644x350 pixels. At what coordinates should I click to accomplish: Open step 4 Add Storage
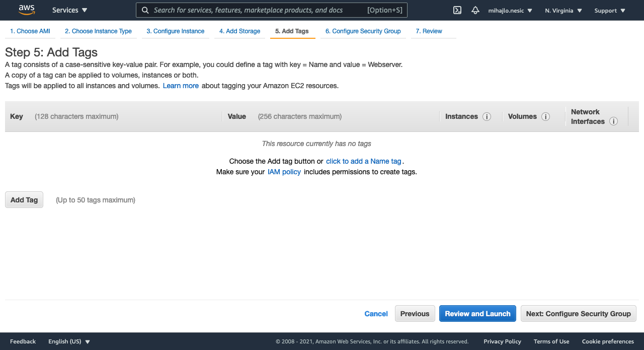(x=239, y=31)
